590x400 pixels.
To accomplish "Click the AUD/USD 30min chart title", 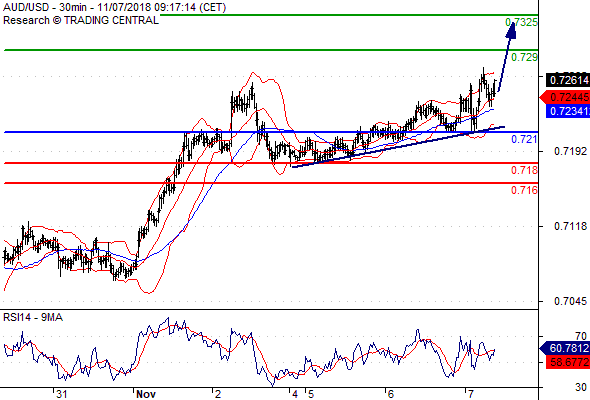I will coord(114,7).
